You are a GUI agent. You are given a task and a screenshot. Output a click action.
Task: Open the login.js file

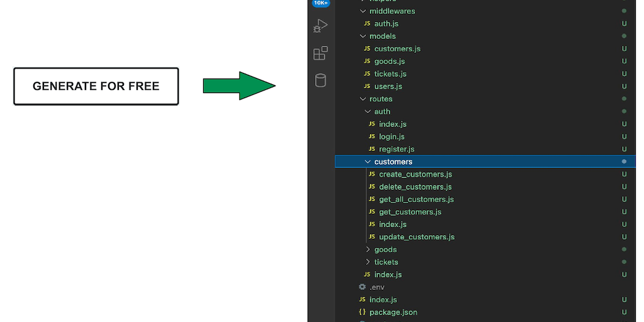(x=391, y=136)
